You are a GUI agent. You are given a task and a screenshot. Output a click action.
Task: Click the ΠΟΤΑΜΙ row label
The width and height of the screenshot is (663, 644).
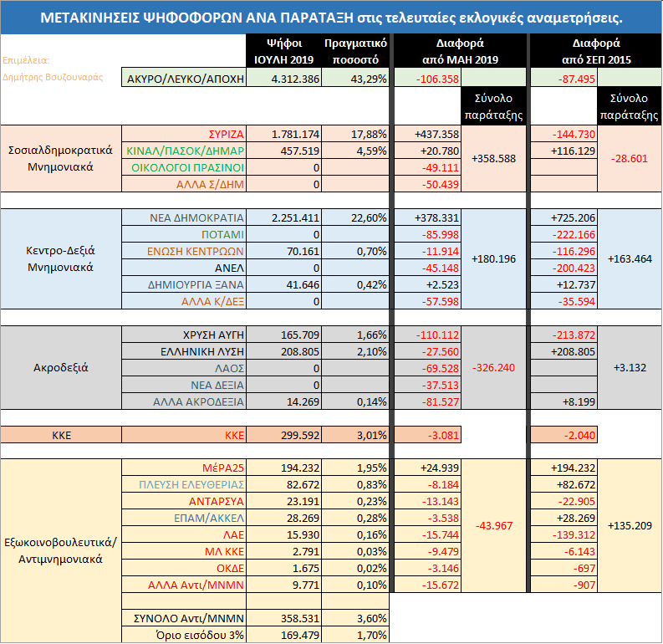coord(184,234)
